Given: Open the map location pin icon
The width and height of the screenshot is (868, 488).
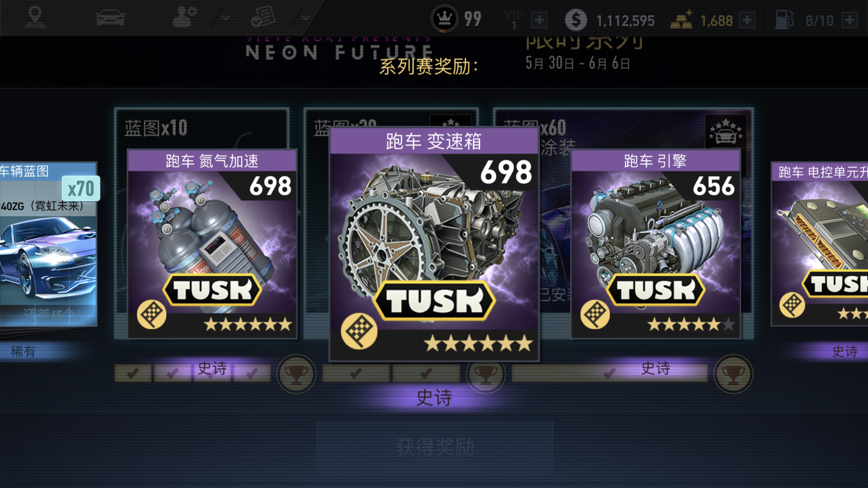Looking at the screenshot, I should (x=35, y=18).
